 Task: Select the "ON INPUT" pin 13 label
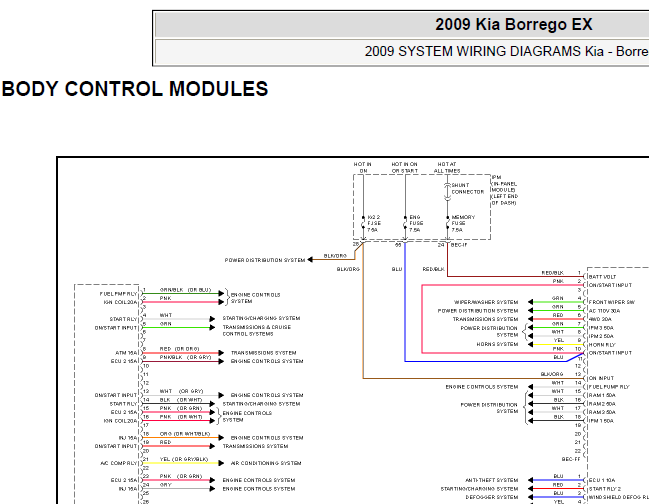coord(601,378)
